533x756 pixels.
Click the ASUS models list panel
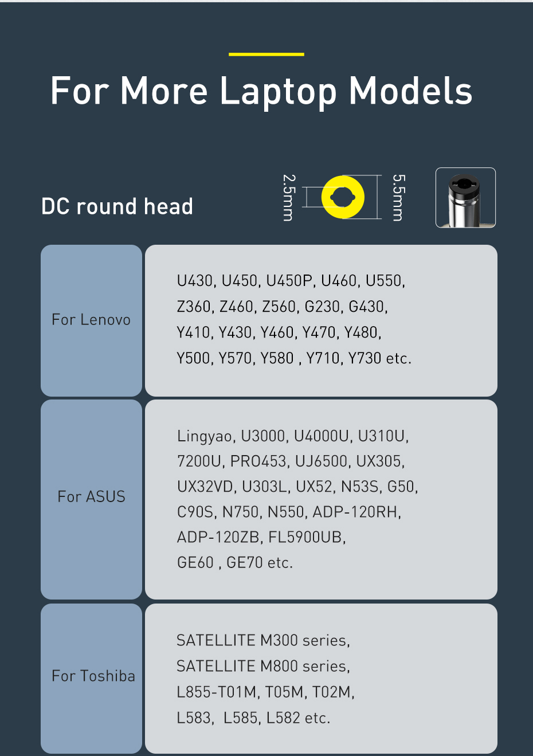pos(321,499)
